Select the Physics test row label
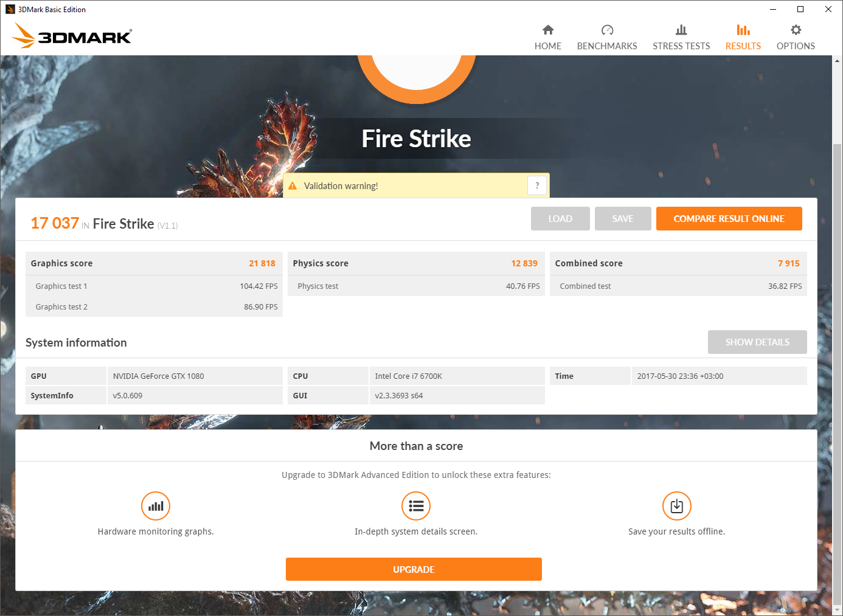 [318, 286]
